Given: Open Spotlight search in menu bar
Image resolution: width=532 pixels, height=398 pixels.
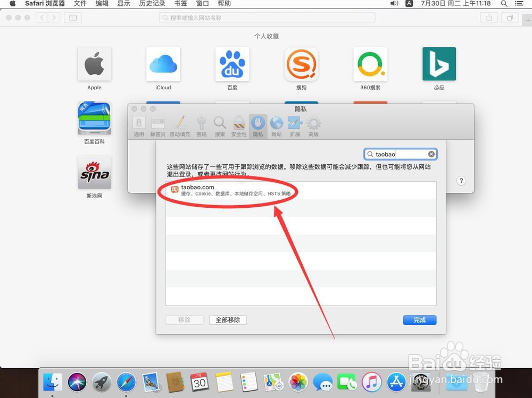Looking at the screenshot, I should [504, 4].
